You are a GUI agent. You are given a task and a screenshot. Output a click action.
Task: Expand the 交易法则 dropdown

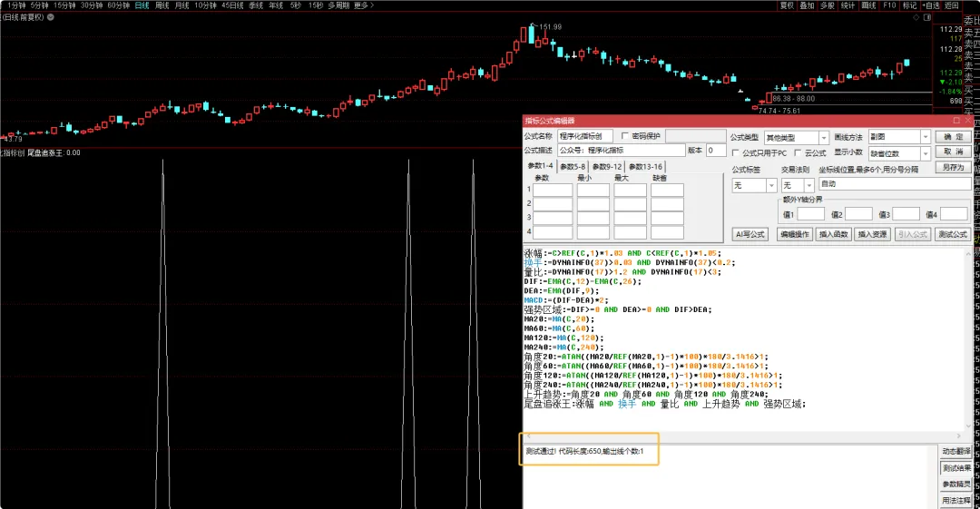tap(808, 186)
